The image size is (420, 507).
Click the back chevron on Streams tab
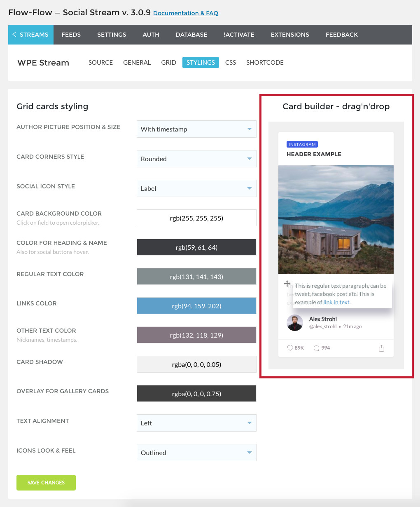pos(14,35)
